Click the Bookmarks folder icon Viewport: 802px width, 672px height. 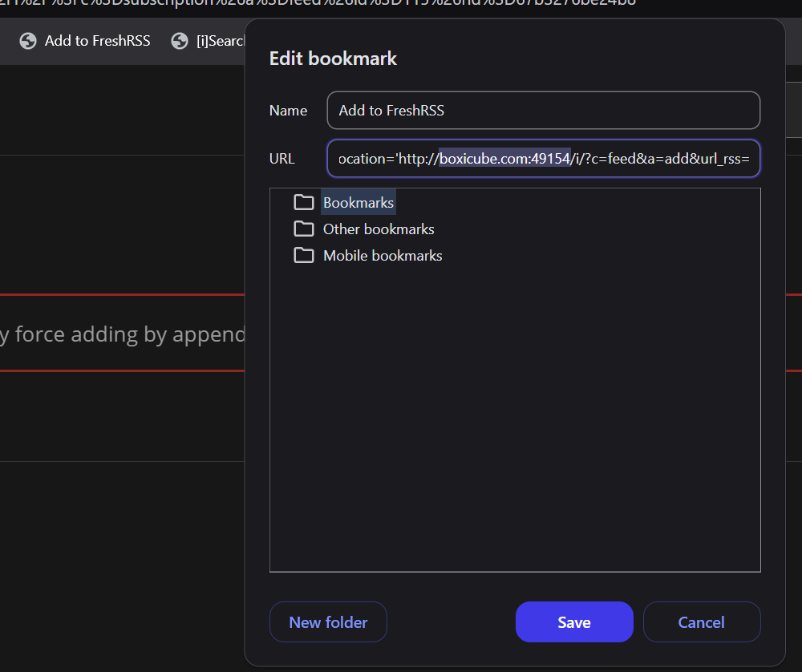click(x=304, y=203)
